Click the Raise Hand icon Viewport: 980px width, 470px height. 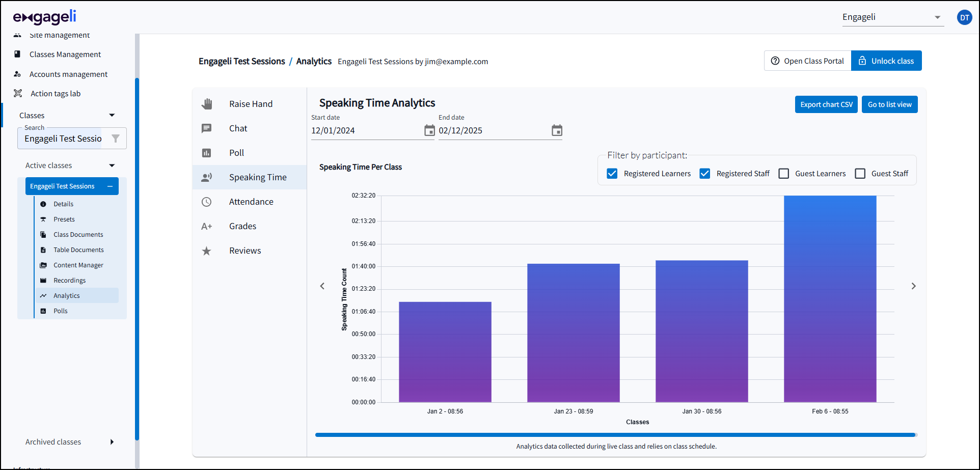tap(206, 104)
